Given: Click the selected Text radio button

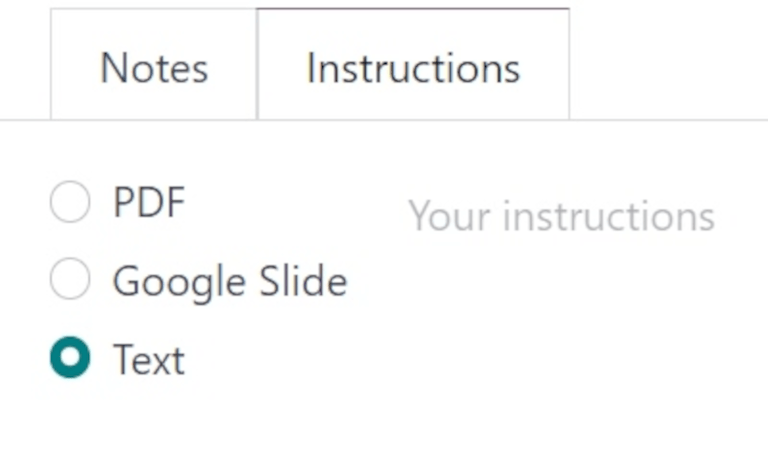Looking at the screenshot, I should (70, 358).
